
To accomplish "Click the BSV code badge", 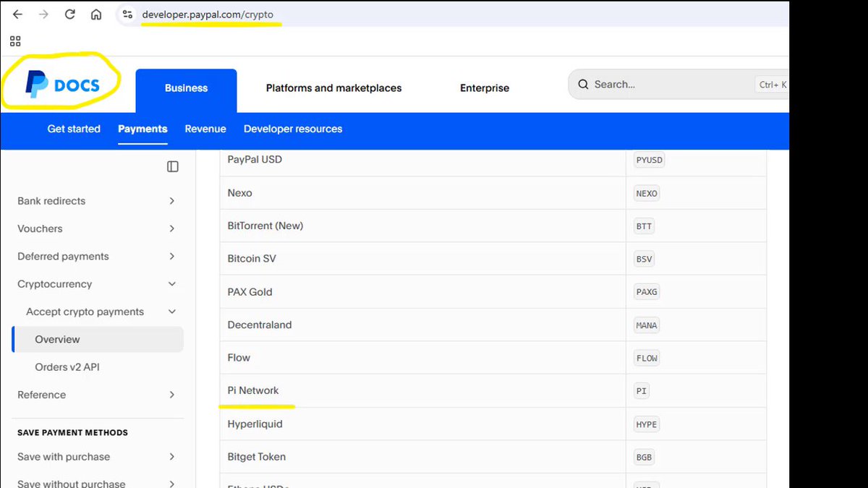I will (x=644, y=259).
